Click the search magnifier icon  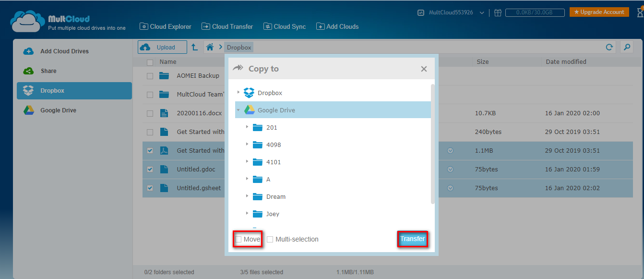pos(627,47)
